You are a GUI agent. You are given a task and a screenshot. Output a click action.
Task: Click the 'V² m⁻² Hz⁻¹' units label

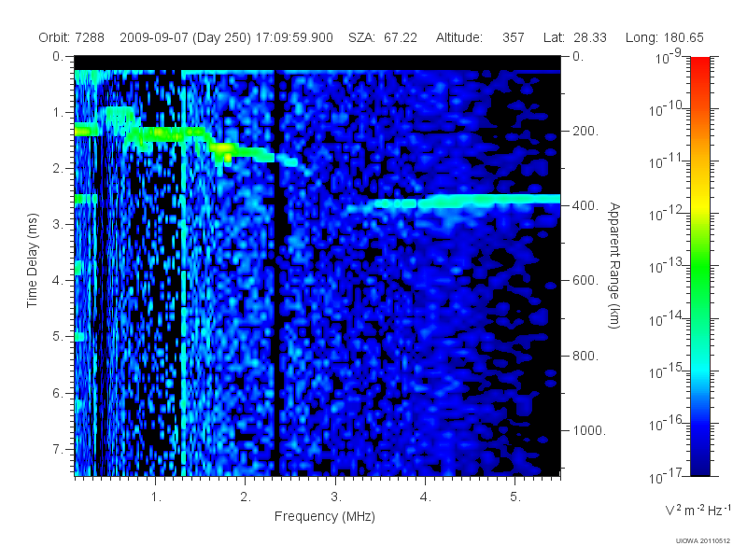(698, 510)
